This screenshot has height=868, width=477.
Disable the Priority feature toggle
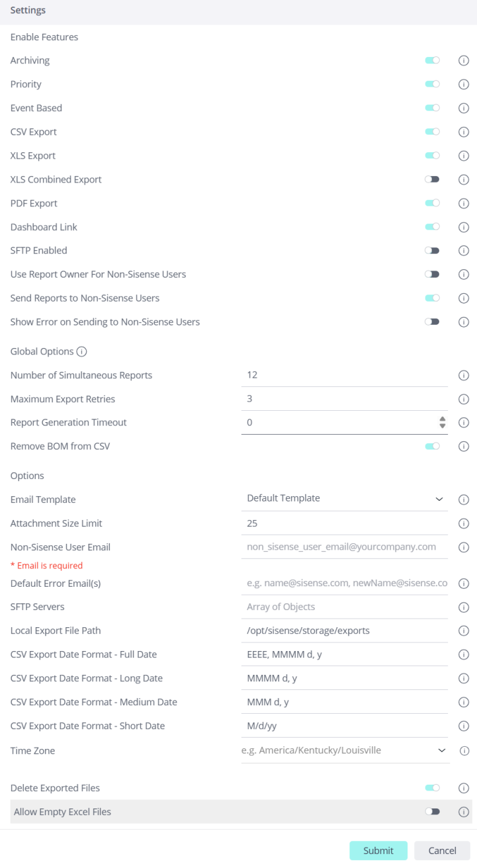point(432,84)
